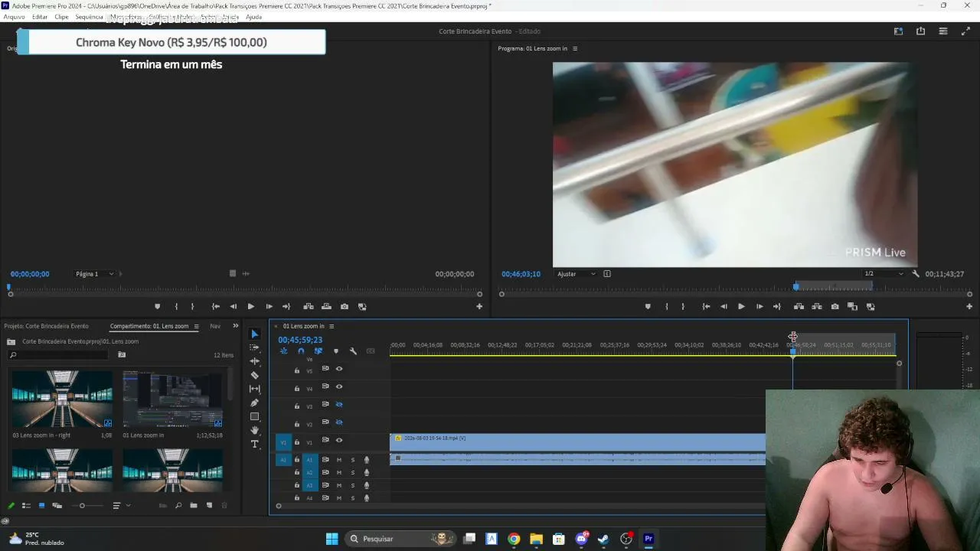The height and width of the screenshot is (551, 980).
Task: Switch to Projeto: Corte Brincadeira Evento tab
Action: (x=46, y=326)
